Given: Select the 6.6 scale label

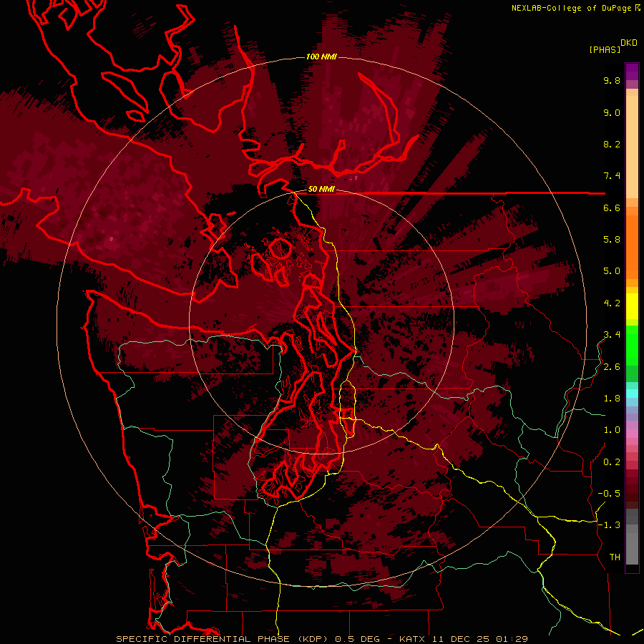Looking at the screenshot, I should coord(612,208).
